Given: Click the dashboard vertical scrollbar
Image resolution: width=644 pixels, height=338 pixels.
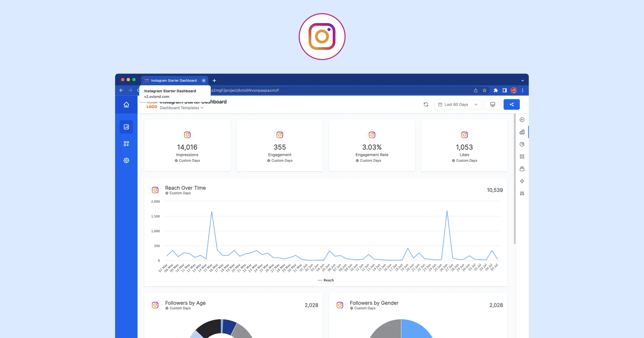Looking at the screenshot, I should (515, 179).
